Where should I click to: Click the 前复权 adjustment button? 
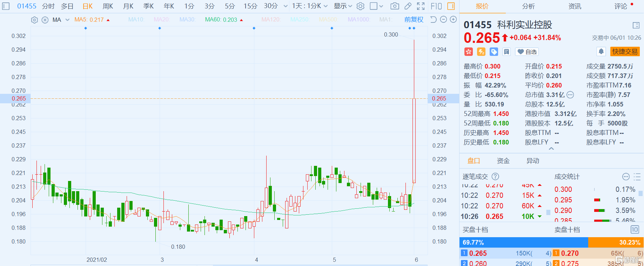pos(414,20)
